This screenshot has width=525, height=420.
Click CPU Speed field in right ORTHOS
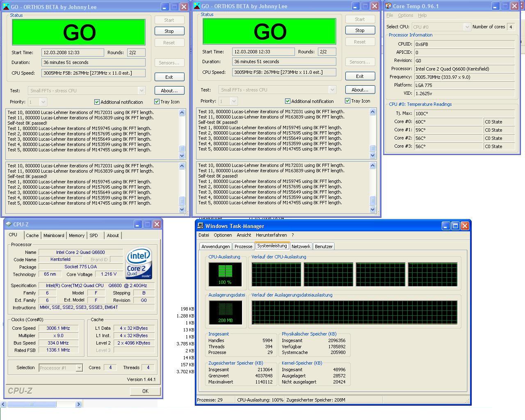click(284, 72)
